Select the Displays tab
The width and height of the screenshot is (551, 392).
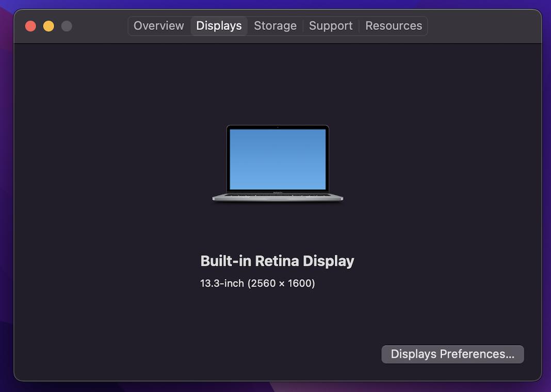pyautogui.click(x=219, y=26)
